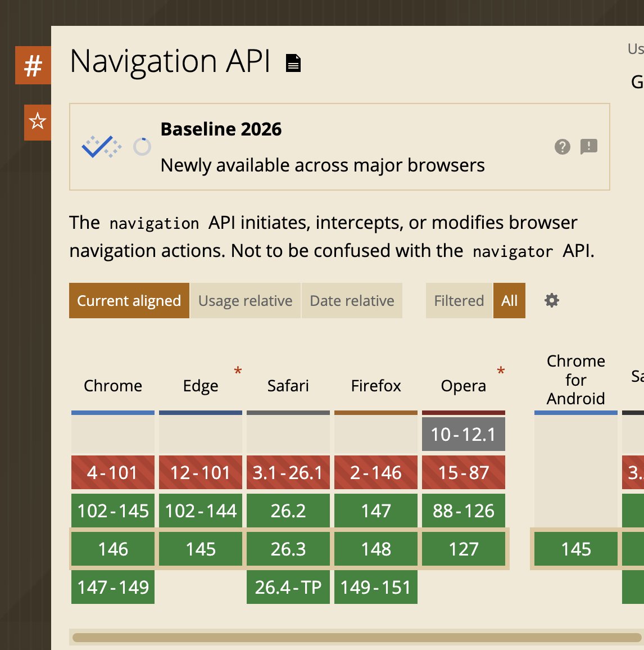Viewport: 644px width, 650px height.
Task: Open the settings gear icon
Action: click(552, 300)
